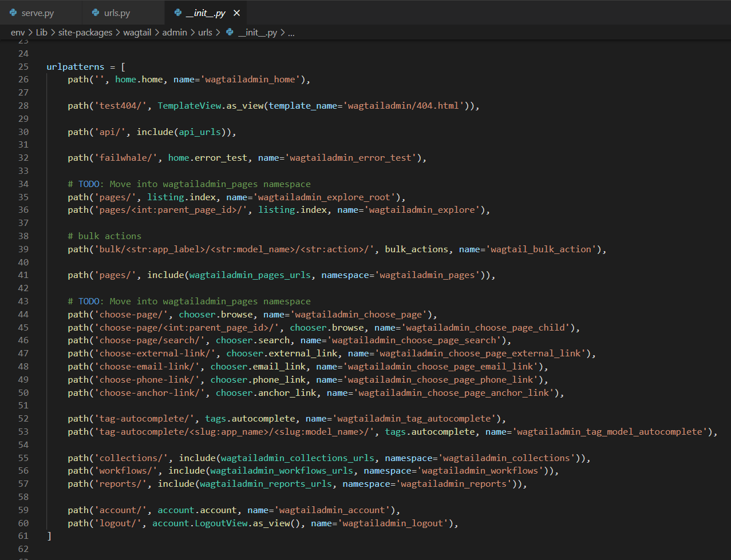The height and width of the screenshot is (560, 731).
Task: Open the wagtail breadcrumb dropdown
Action: pyautogui.click(x=137, y=33)
